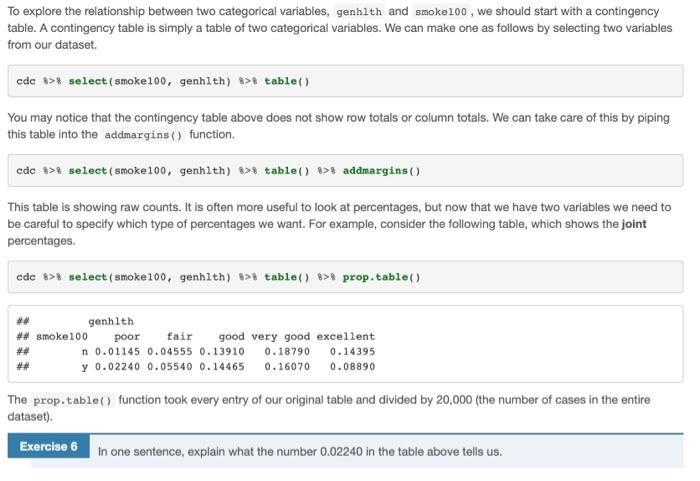Viewport: 700px width, 481px height.
Task: Click the column header very good
Action: [x=280, y=336]
